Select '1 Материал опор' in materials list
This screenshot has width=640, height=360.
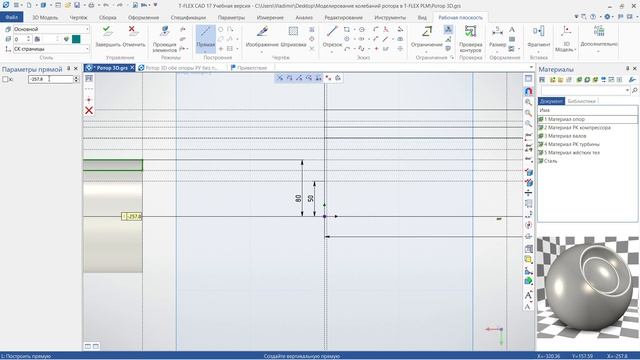pos(588,119)
